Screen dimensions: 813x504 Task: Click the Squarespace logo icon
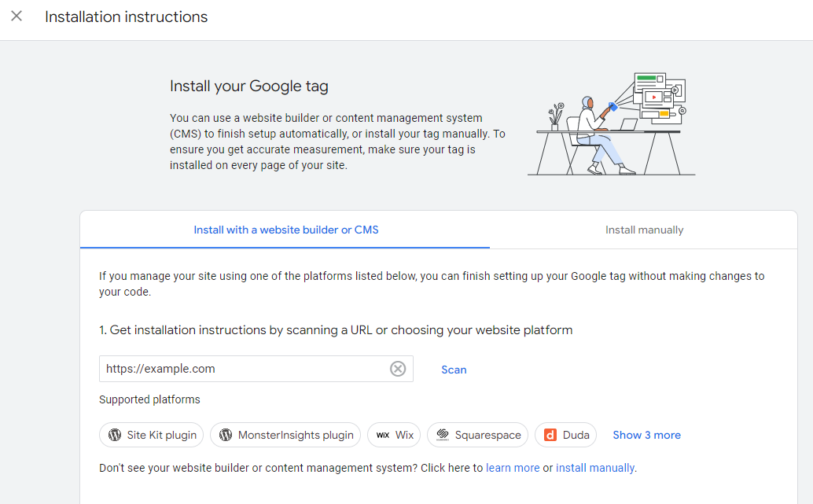(x=443, y=435)
